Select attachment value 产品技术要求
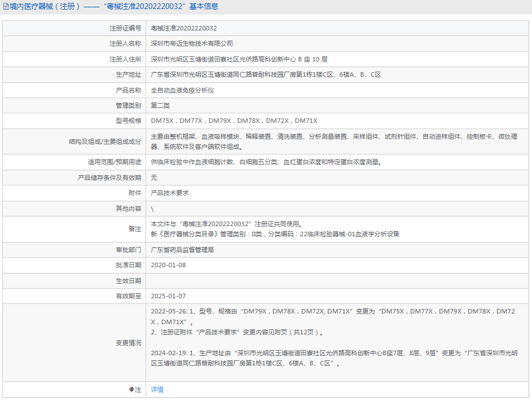The image size is (532, 402). coord(170,193)
